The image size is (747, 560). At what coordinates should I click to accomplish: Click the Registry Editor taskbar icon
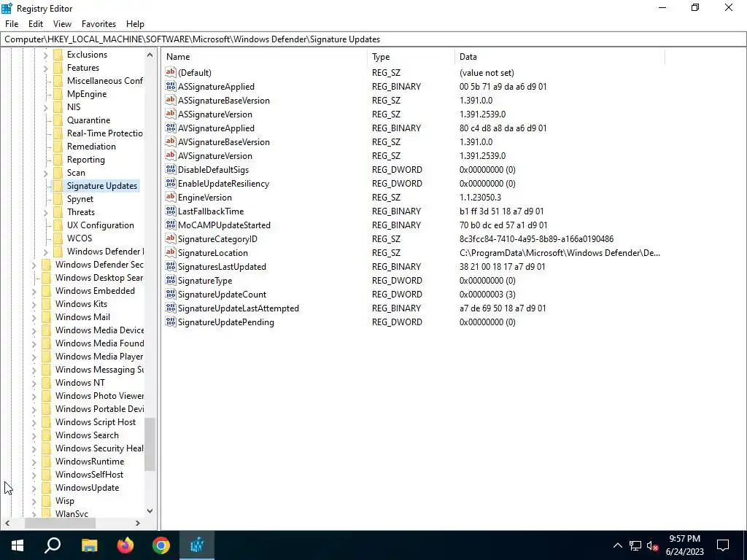(197, 545)
